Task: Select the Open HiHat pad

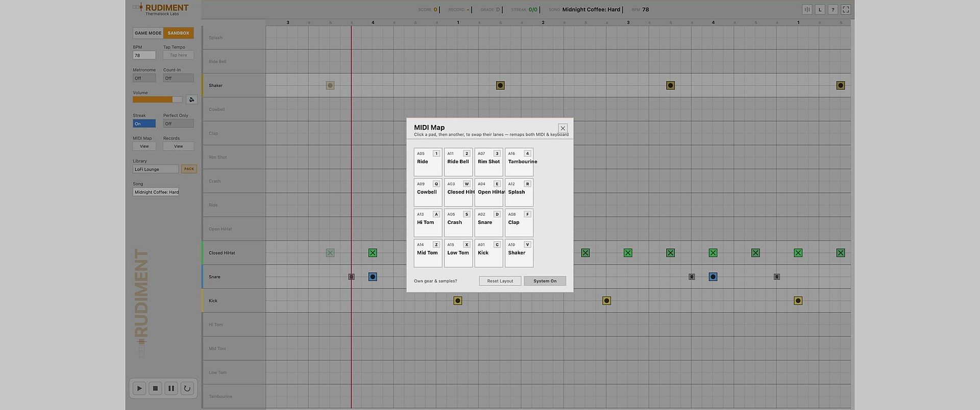Action: point(488,192)
